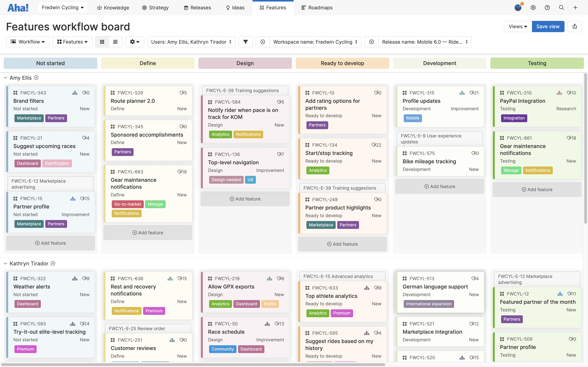Click the Aha! logo

18,7
